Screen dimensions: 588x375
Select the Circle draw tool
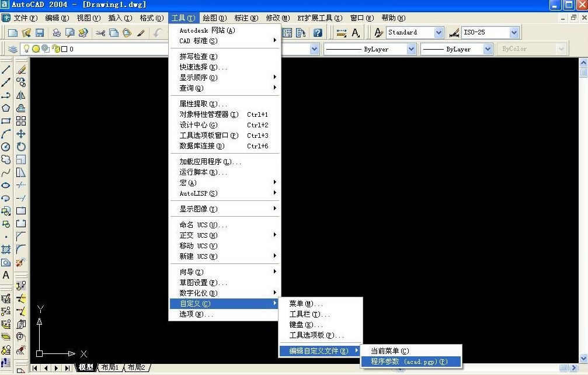[6, 147]
